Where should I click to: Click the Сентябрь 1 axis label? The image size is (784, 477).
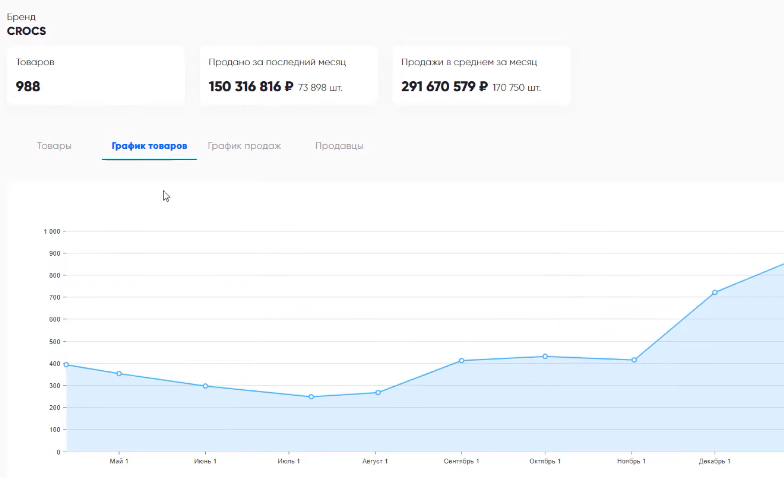coord(461,461)
